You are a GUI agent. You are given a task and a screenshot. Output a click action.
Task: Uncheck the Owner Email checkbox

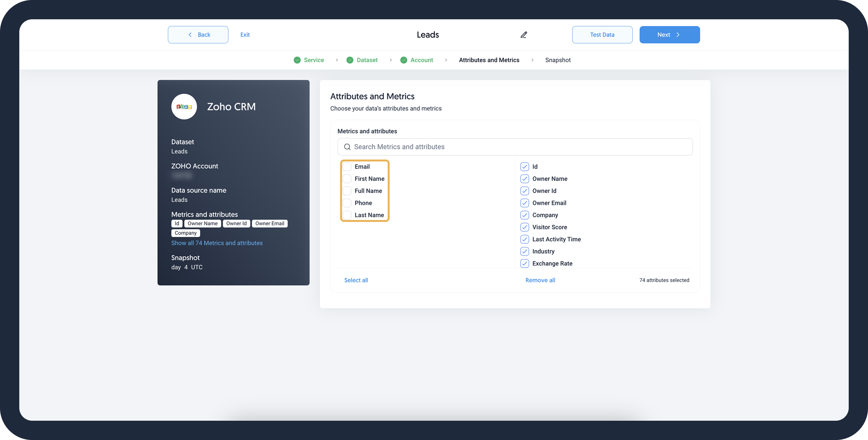point(524,203)
